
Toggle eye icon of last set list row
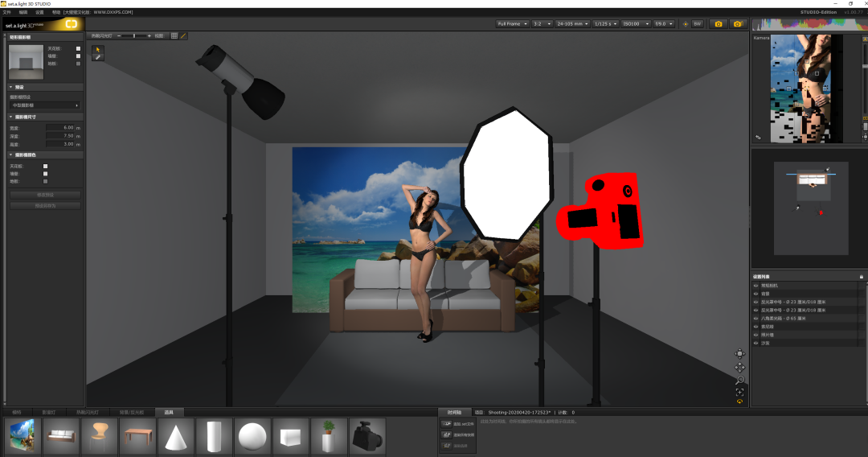(755, 343)
